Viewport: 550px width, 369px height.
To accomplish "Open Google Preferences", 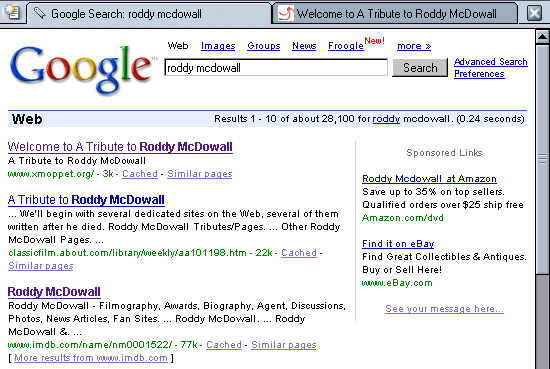I will click(x=479, y=74).
